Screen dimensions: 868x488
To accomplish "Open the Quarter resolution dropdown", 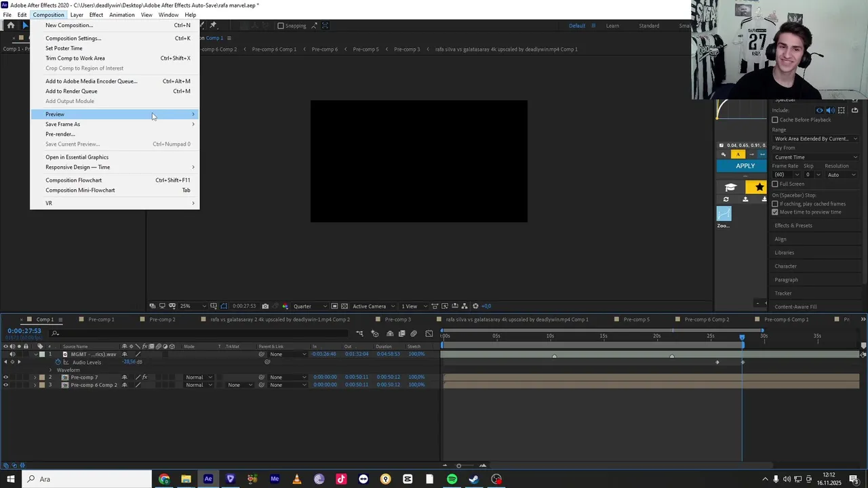I will click(311, 306).
